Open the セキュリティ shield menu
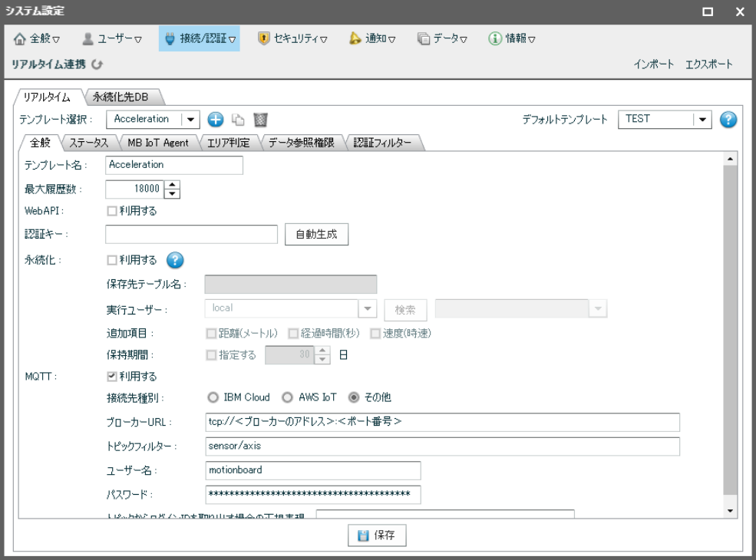The width and height of the screenshot is (756, 560). [292, 38]
